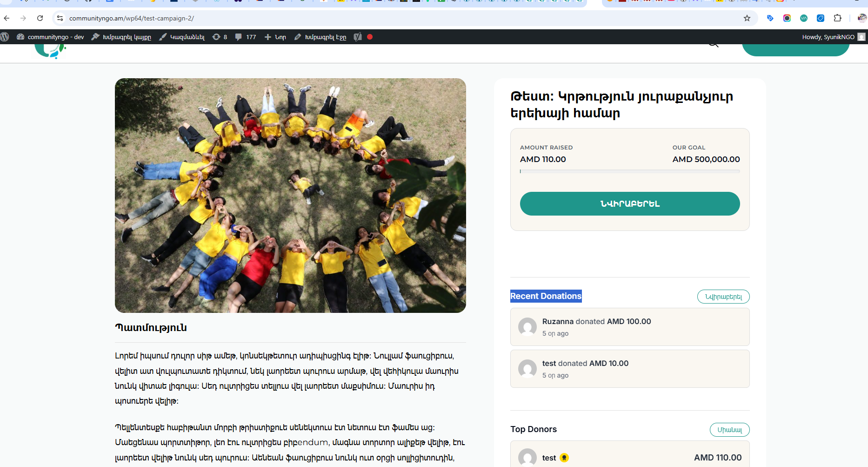Image resolution: width=868 pixels, height=467 pixels.
Task: Open the WordPress logo menu
Action: 5,37
